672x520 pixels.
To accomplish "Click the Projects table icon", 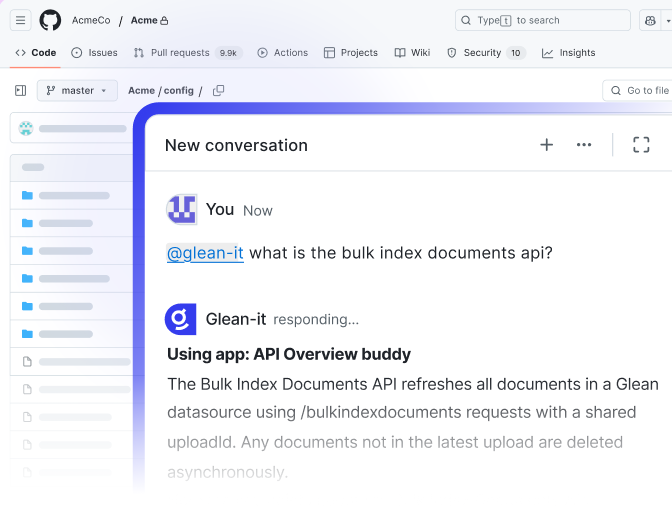I will coord(329,53).
